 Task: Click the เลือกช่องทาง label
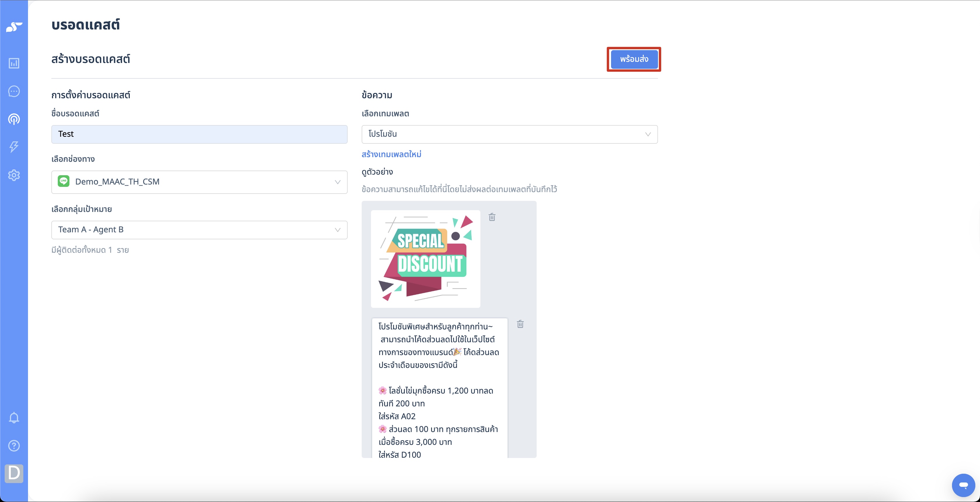click(x=73, y=159)
